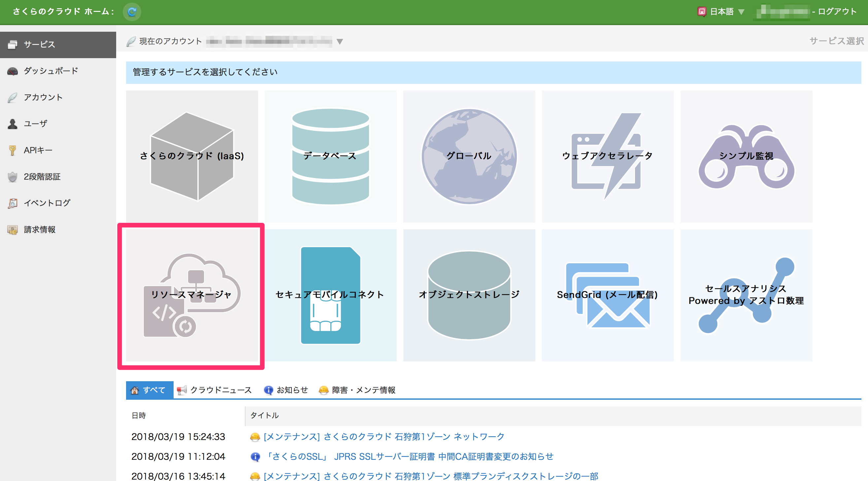
Task: Open the SendGrid (メール配信) tile
Action: coord(608,295)
